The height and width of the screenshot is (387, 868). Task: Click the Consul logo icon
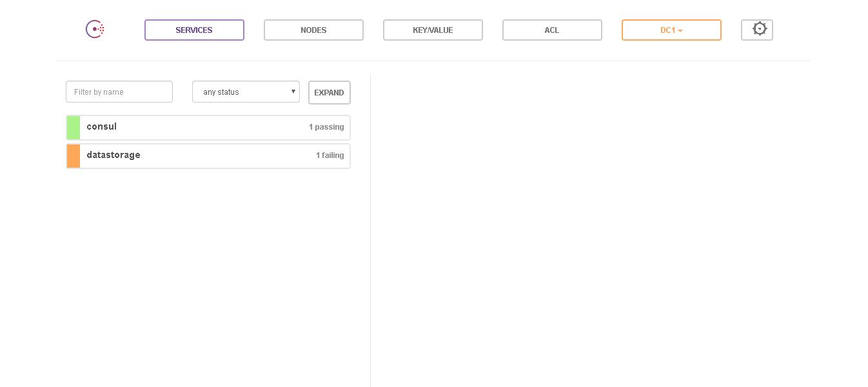(x=95, y=29)
